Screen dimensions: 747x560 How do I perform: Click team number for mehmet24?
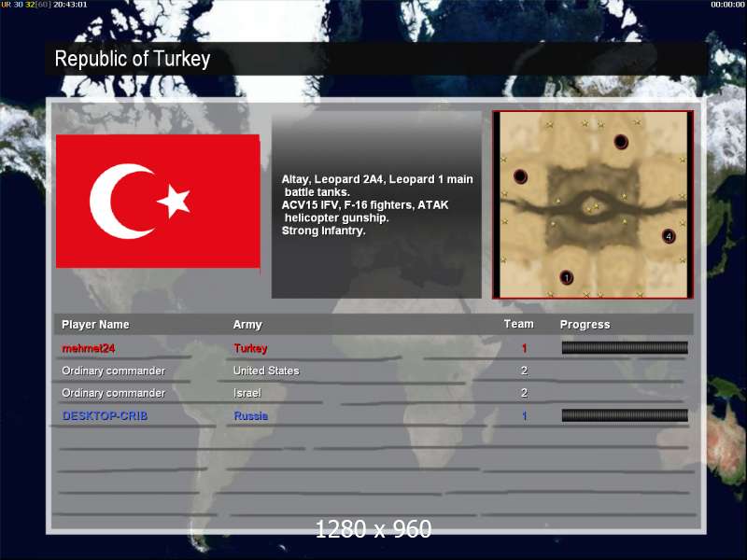[524, 348]
